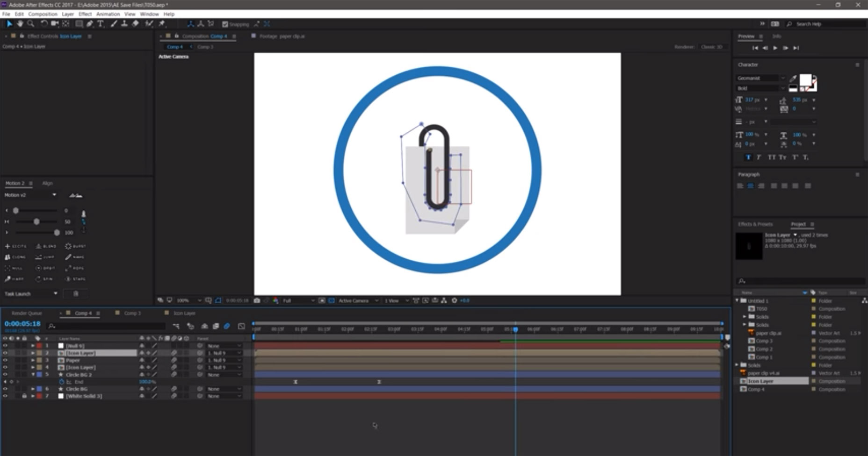Click the Excite tool in Motion panel
Screen dimensions: 868x456
point(16,246)
